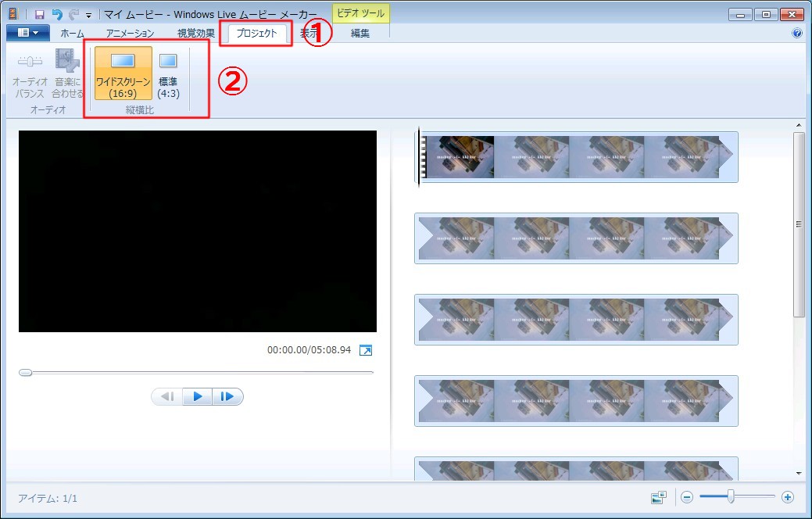Click the Save icon in quick access toolbar

tap(40, 14)
